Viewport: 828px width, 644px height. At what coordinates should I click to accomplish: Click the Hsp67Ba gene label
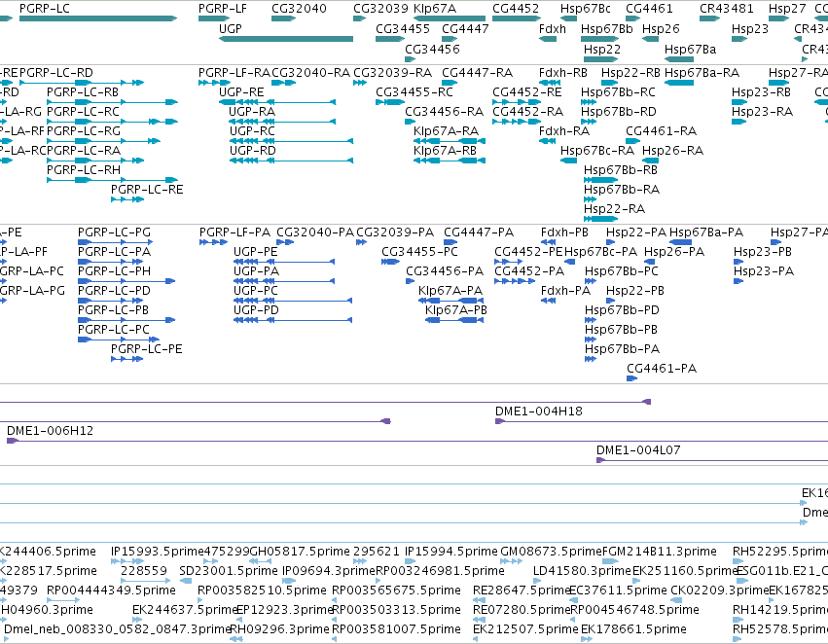coord(690,49)
